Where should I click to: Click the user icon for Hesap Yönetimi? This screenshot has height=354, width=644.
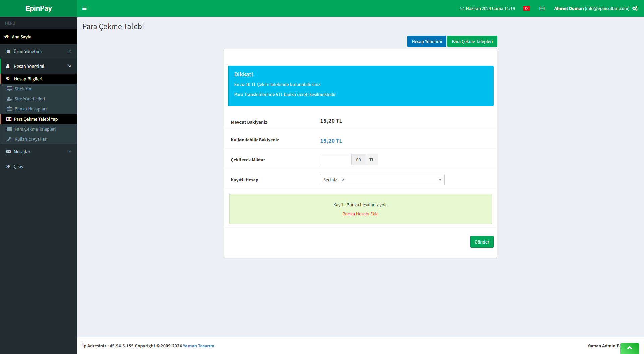pos(8,66)
